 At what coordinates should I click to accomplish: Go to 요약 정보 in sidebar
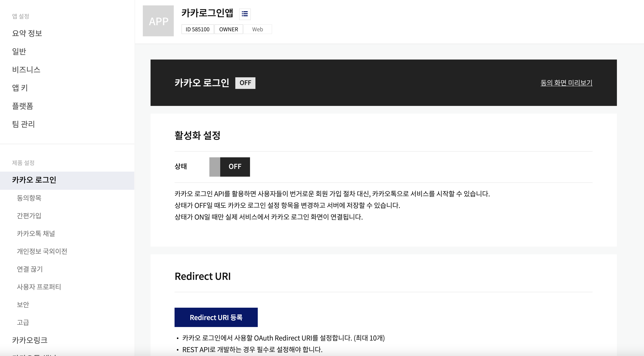27,33
